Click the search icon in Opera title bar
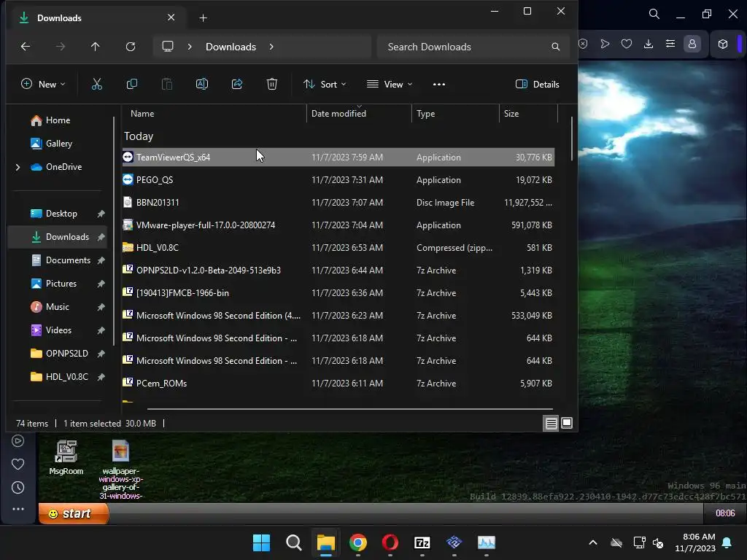747x560 pixels. pyautogui.click(x=654, y=14)
